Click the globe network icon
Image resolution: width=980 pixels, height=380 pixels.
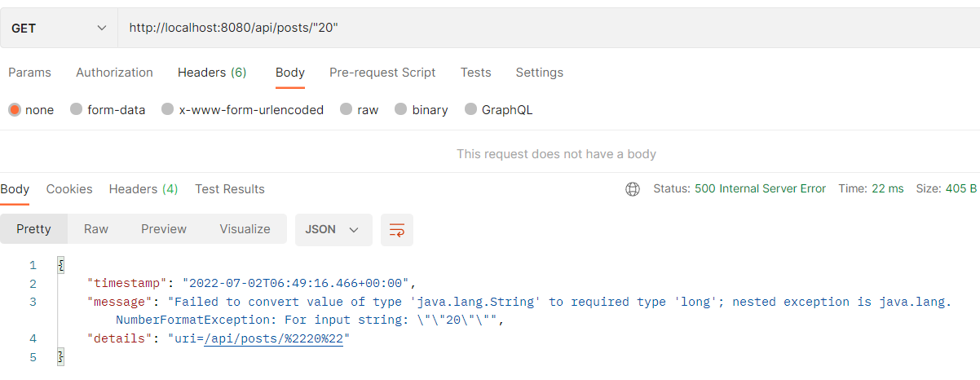[633, 189]
